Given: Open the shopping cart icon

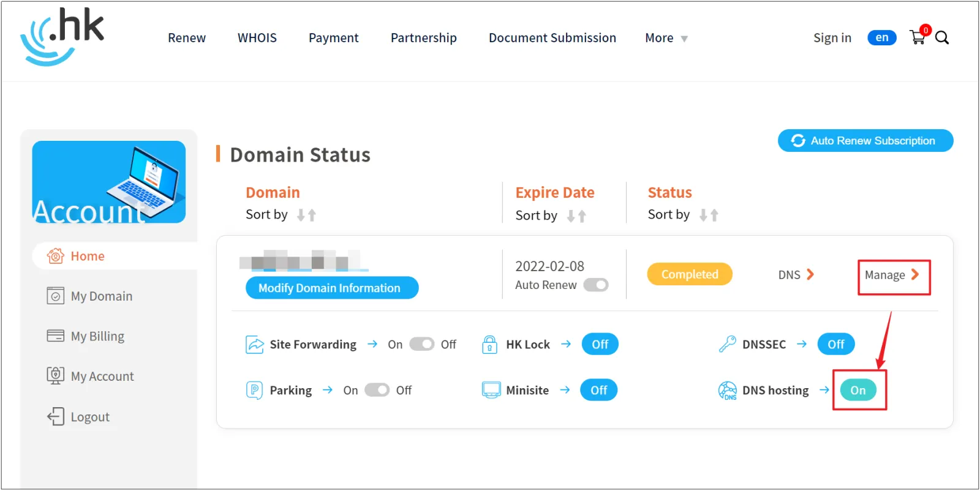Looking at the screenshot, I should 917,38.
